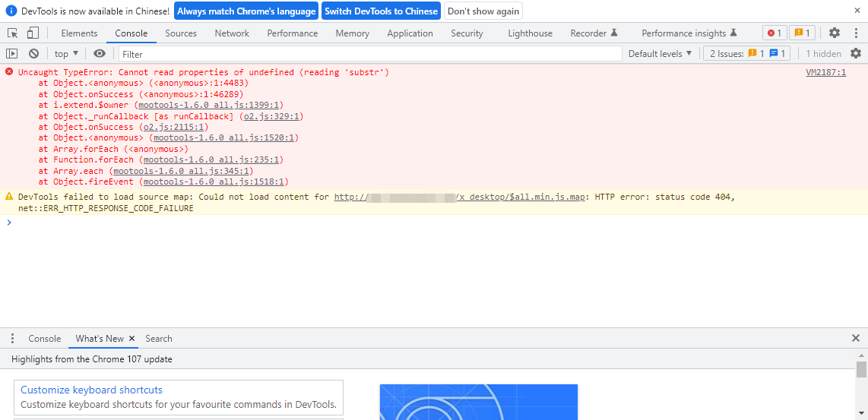Open the o2.js:2115:1 link
Image resolution: width=868 pixels, height=420 pixels.
coord(173,127)
